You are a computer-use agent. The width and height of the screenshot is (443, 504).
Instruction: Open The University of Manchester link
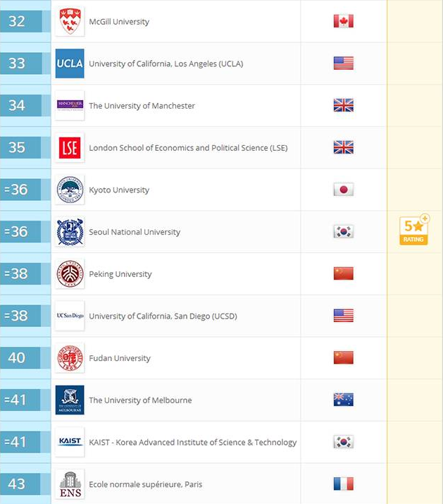pos(142,106)
